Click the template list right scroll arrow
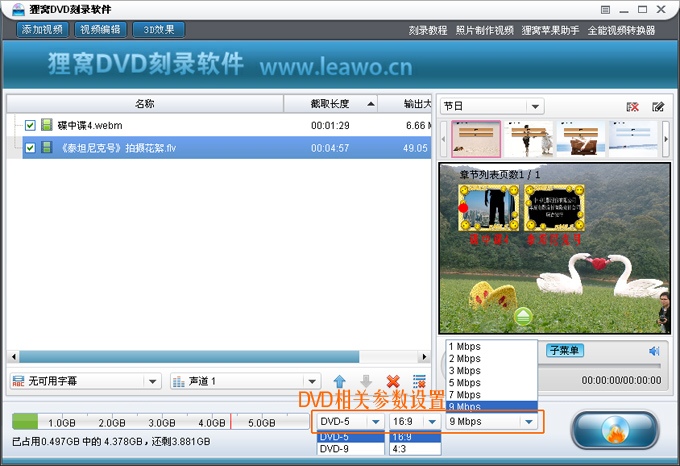This screenshot has height=466, width=680. (666, 139)
